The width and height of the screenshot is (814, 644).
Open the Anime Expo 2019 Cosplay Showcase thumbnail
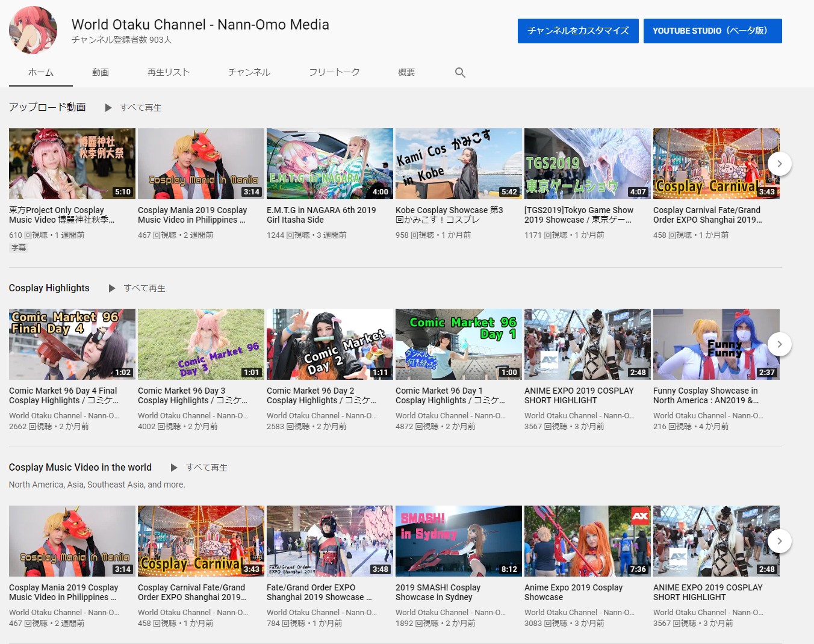coord(588,541)
